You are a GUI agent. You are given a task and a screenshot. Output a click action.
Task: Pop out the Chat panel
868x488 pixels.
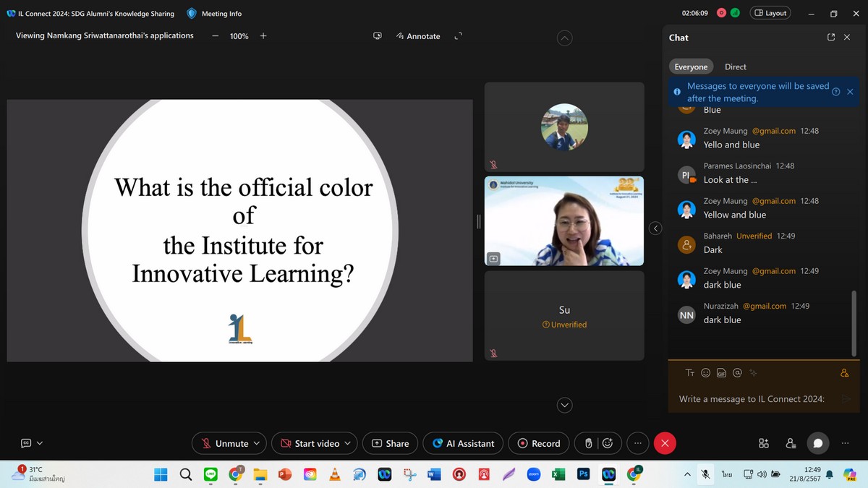(831, 38)
